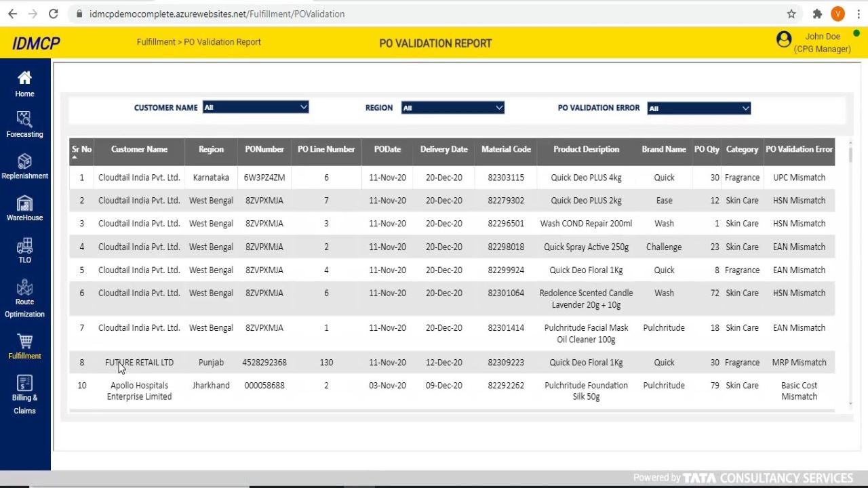
Task: Select the Redolence Scented Candle product cell
Action: tap(586, 299)
